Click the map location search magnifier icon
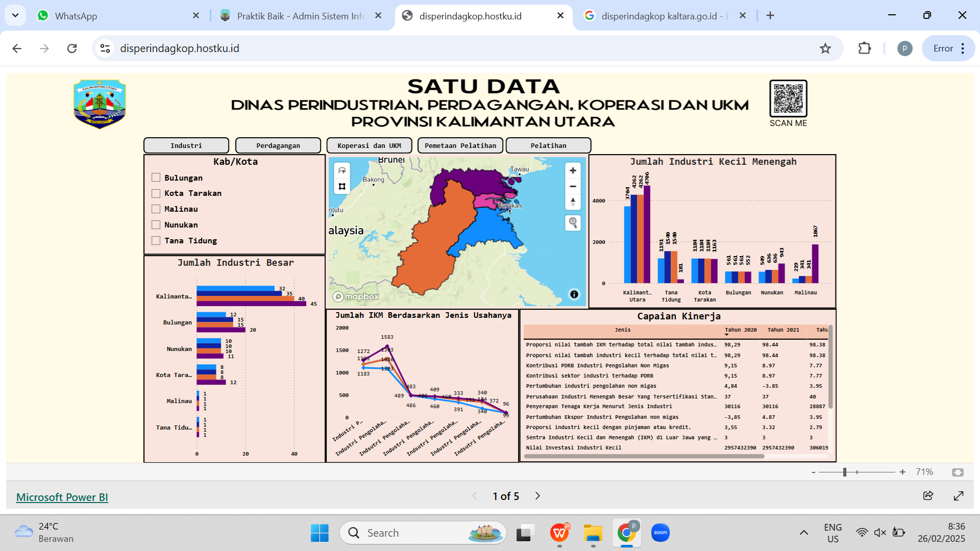The height and width of the screenshot is (551, 980). [x=573, y=223]
